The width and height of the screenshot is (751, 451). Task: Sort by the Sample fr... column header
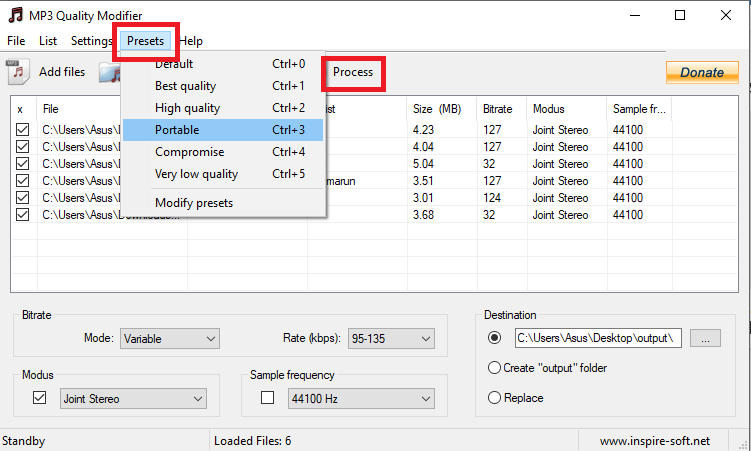(639, 109)
